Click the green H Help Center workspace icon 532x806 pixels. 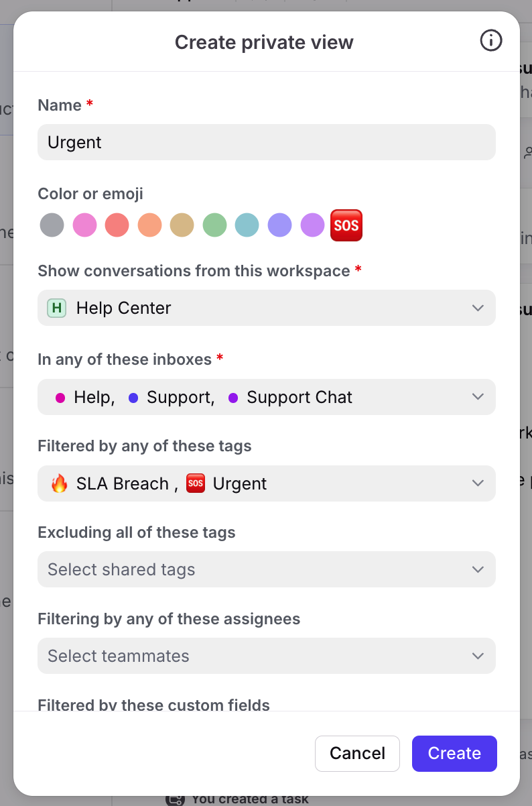56,308
